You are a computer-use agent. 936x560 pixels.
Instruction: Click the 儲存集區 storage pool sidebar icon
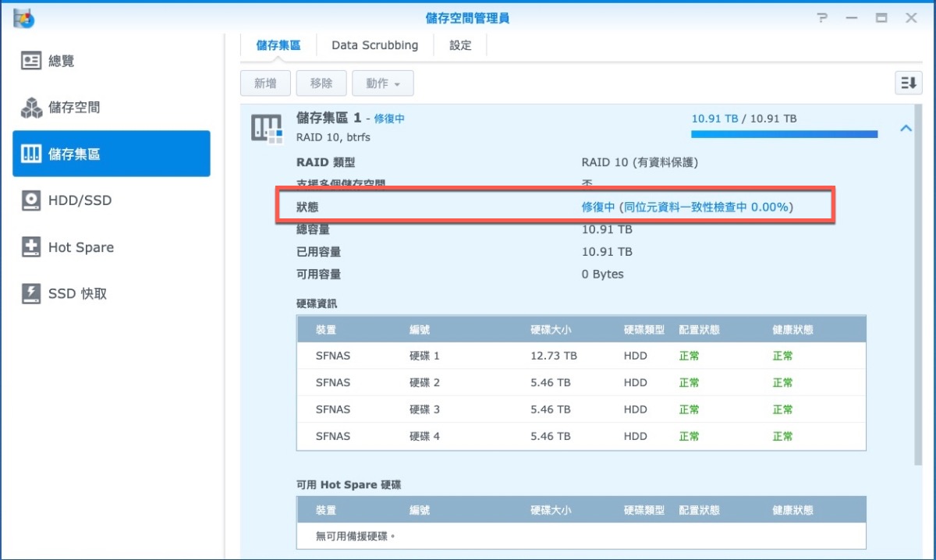point(31,154)
